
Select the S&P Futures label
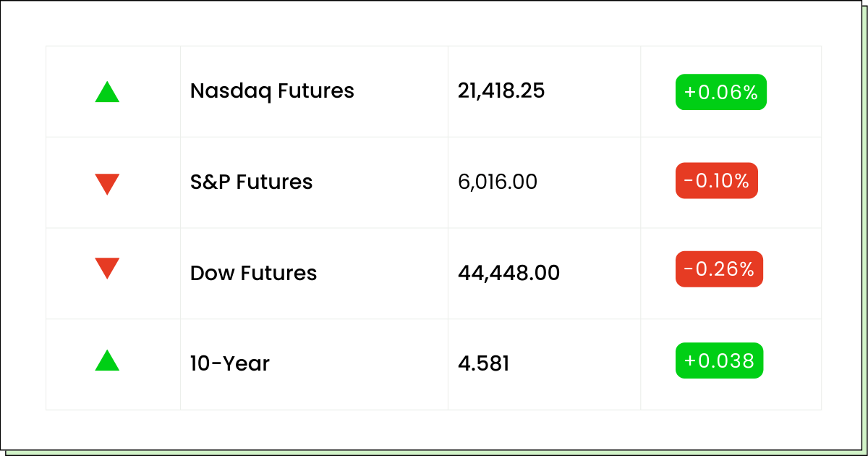(x=251, y=182)
